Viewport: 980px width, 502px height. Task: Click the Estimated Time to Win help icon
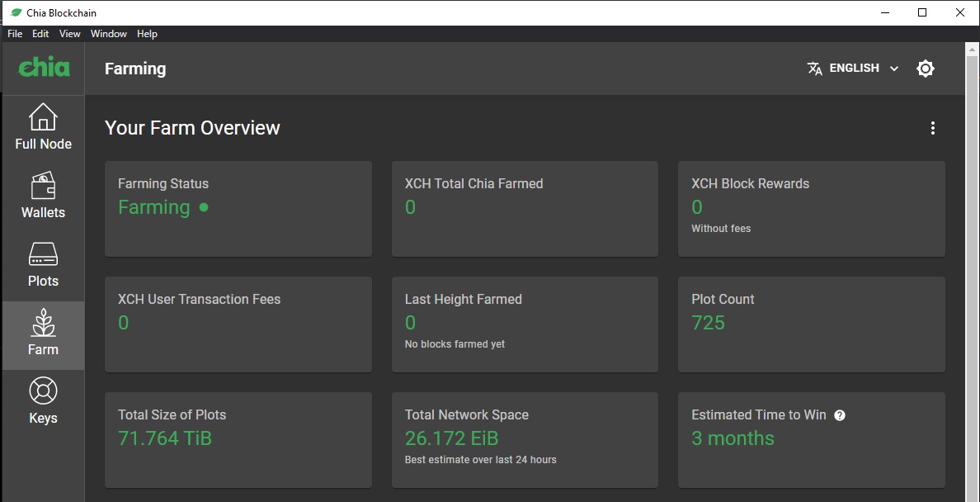click(840, 415)
